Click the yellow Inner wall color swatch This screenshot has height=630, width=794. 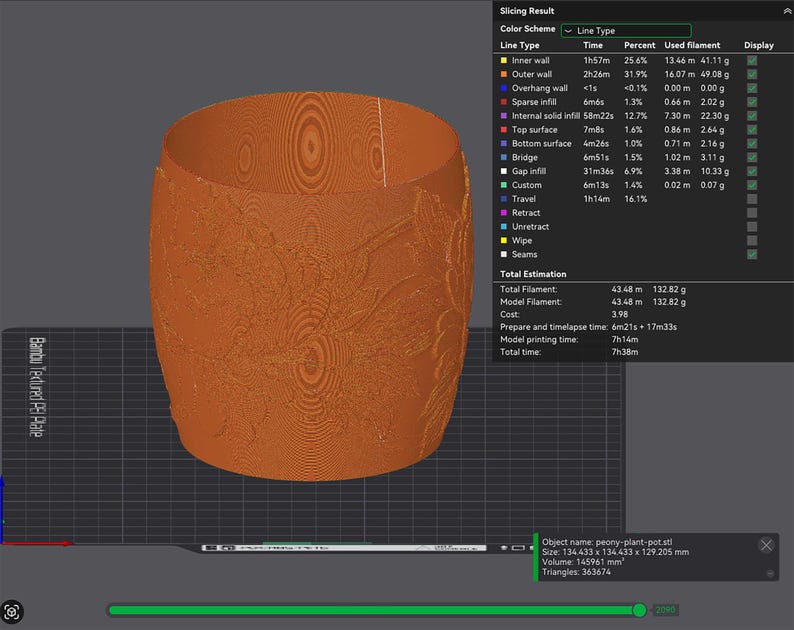pyautogui.click(x=504, y=60)
